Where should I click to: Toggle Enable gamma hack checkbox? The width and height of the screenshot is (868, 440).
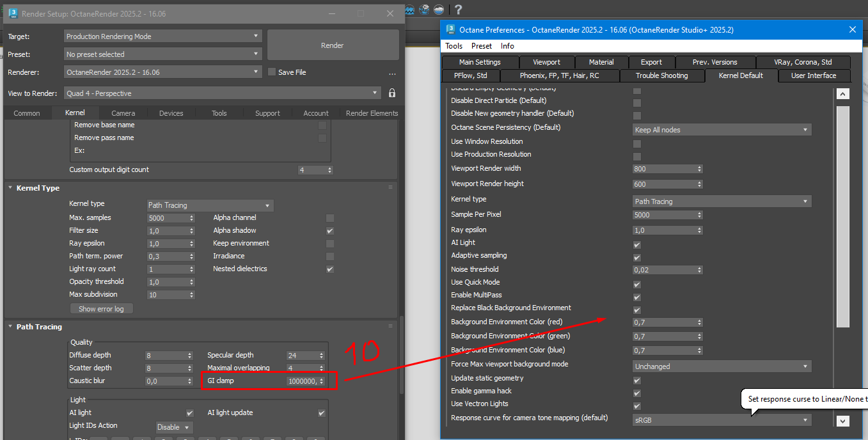tap(637, 393)
